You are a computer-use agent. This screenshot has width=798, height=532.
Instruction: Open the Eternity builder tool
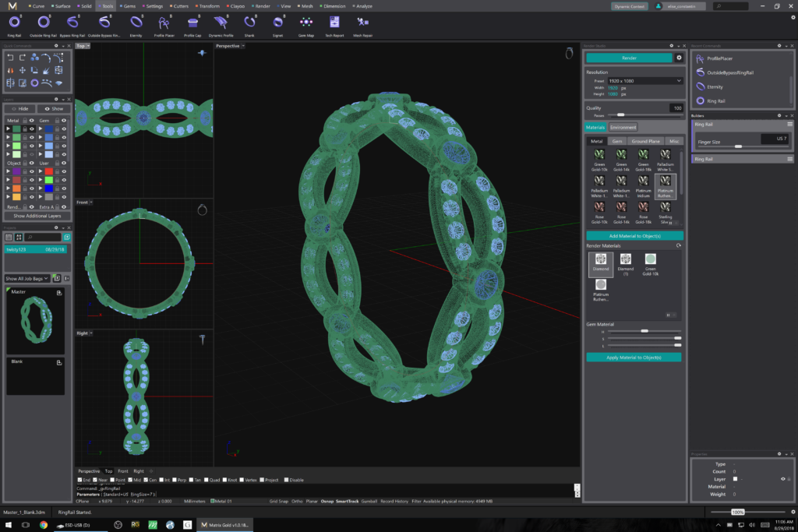tap(136, 23)
